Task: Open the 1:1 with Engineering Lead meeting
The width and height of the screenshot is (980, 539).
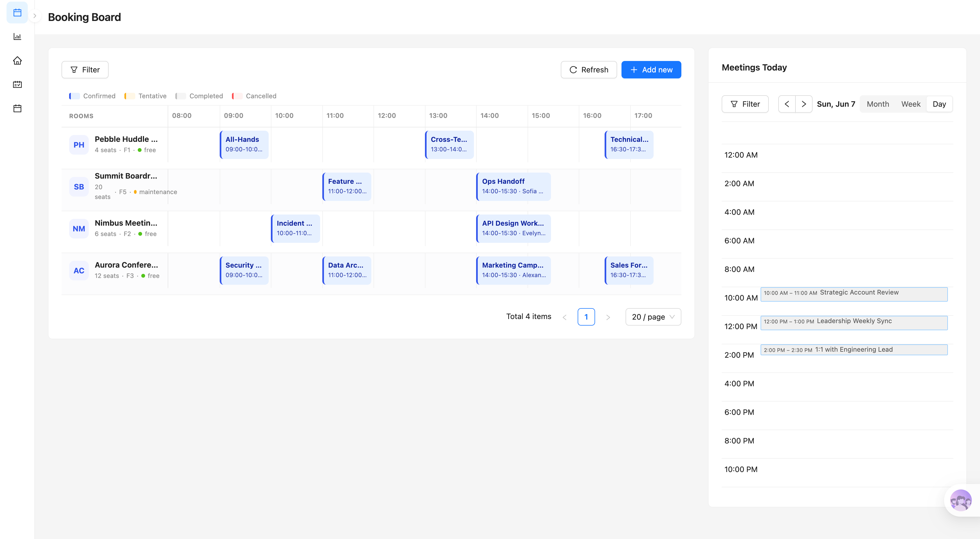Action: pos(854,350)
